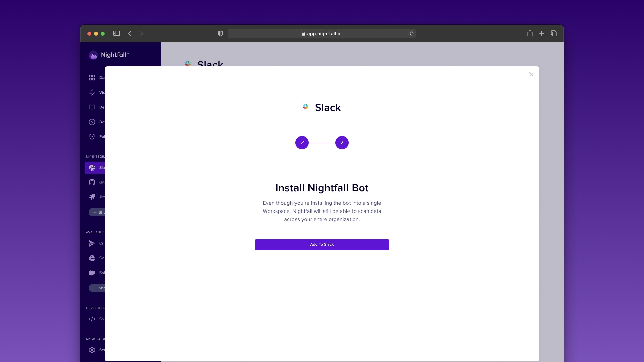644x362 pixels.
Task: Open the Safari share menu
Action: point(530,33)
